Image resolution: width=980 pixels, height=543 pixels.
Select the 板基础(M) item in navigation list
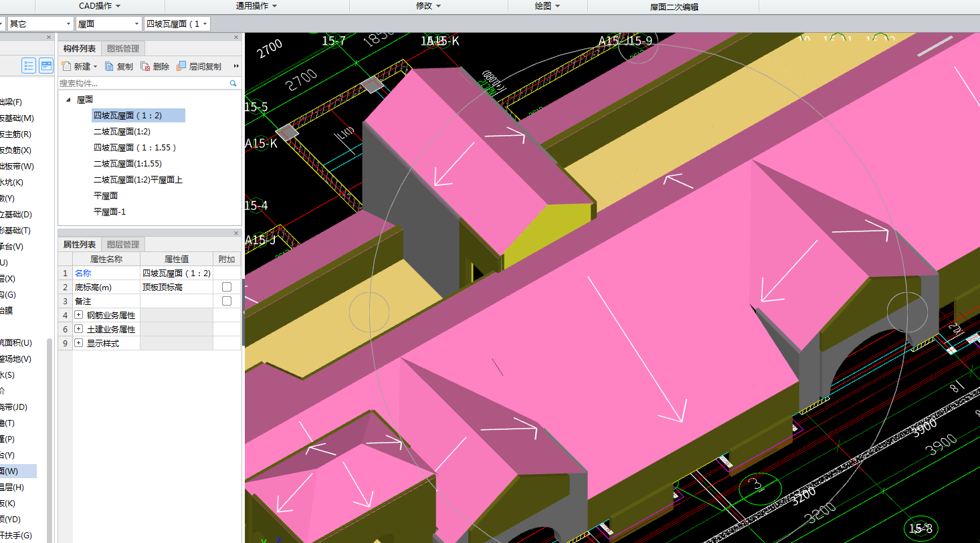click(17, 118)
